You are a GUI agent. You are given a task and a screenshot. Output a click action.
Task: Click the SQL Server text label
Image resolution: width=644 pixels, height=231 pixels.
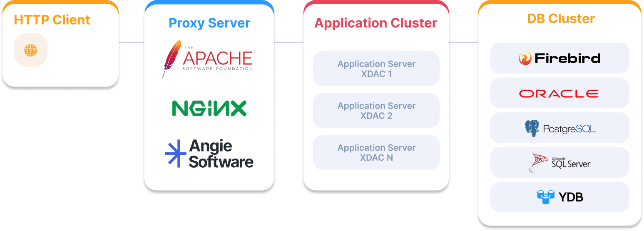[x=571, y=164]
